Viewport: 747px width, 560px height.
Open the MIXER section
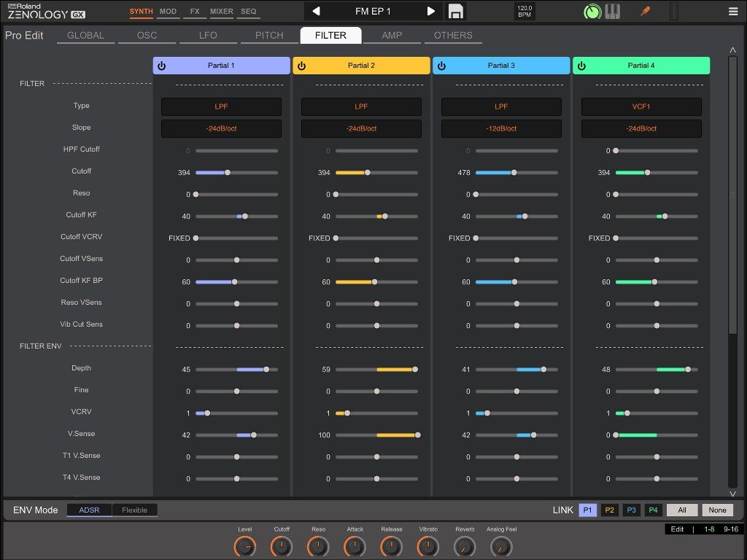pyautogui.click(x=222, y=12)
